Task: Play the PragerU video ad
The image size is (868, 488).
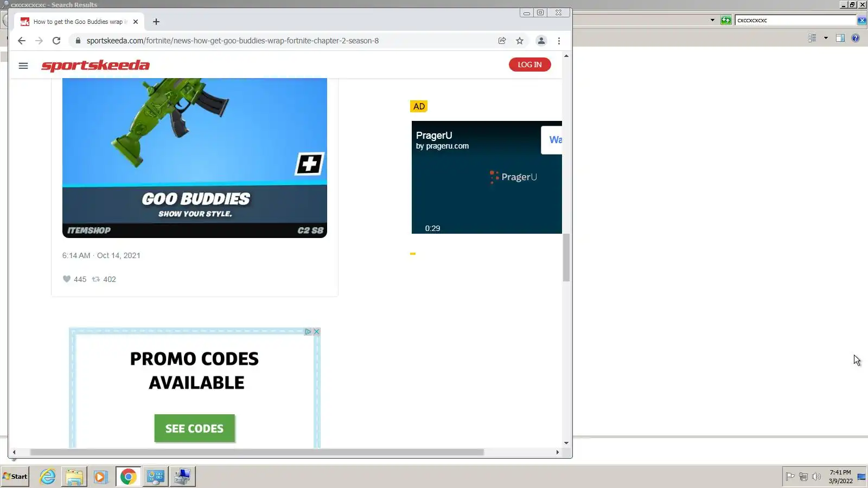Action: tap(487, 177)
